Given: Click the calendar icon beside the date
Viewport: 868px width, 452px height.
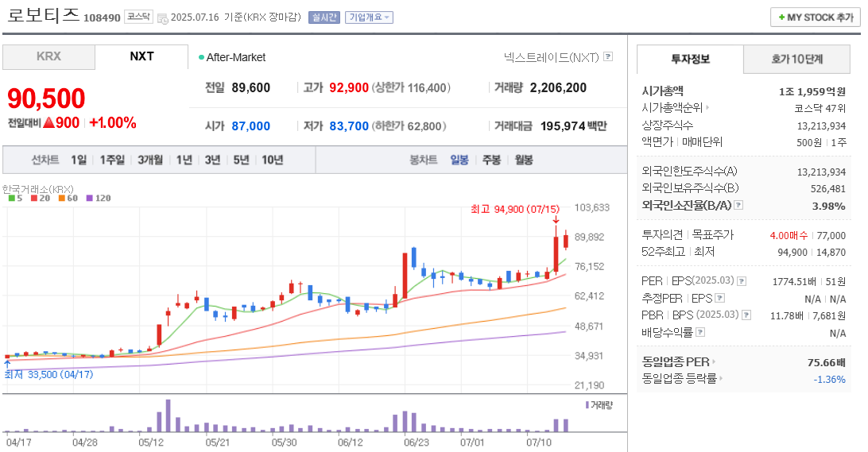Looking at the screenshot, I should click(163, 18).
